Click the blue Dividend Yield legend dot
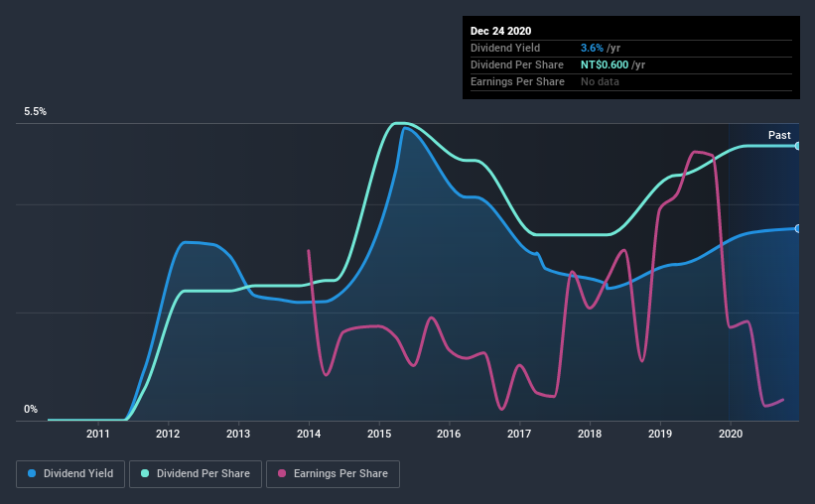 [32, 473]
